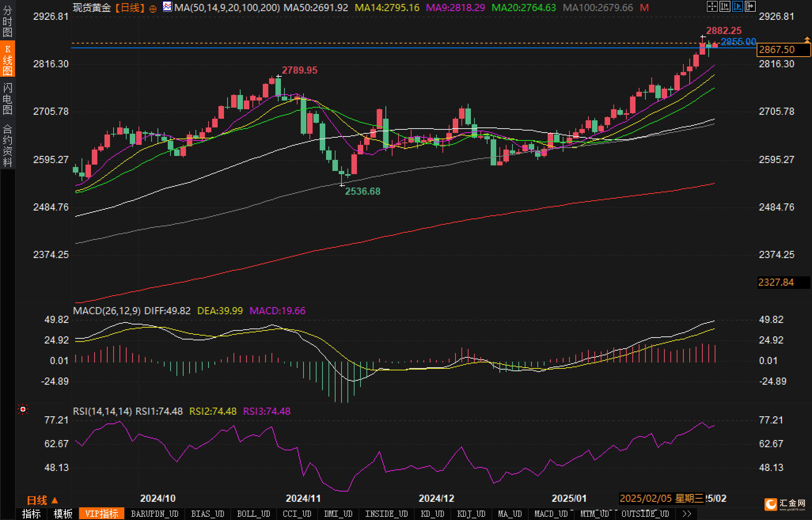Click the 2536.68 low price label
This screenshot has width=812, height=520.
(362, 191)
